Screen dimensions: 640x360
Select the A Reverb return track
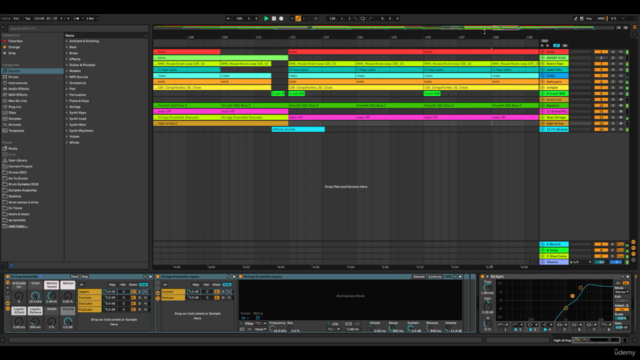pos(554,244)
